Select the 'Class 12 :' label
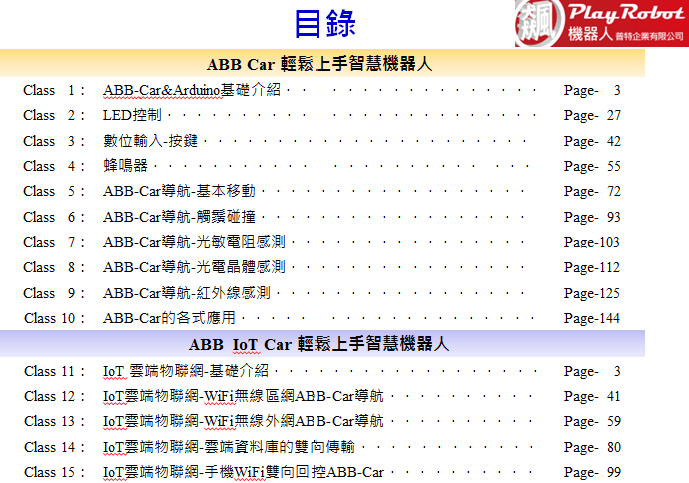689x483 pixels. [54, 396]
